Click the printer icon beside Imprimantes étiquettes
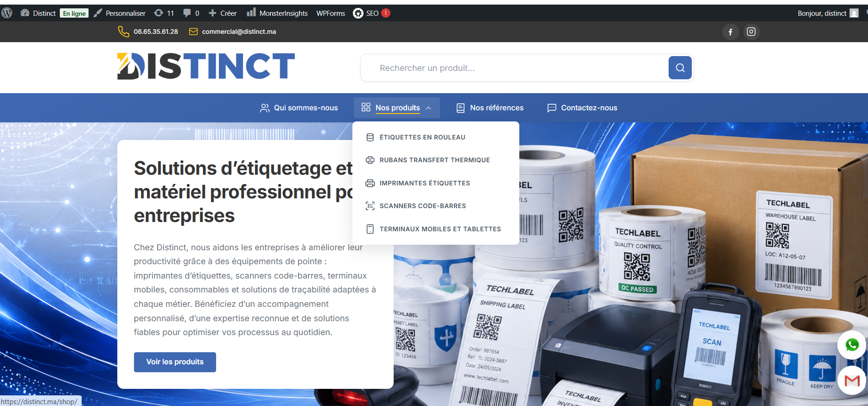The image size is (868, 406). click(370, 183)
